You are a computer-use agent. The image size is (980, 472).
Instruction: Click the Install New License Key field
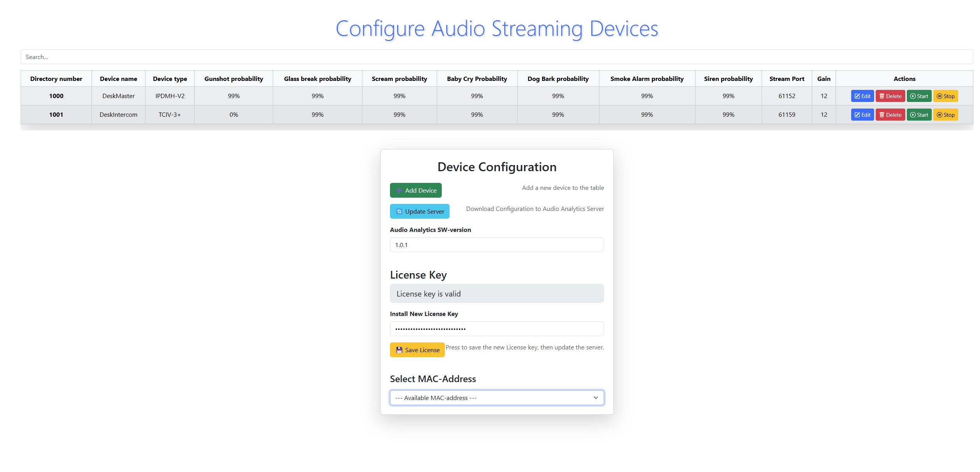coord(496,329)
